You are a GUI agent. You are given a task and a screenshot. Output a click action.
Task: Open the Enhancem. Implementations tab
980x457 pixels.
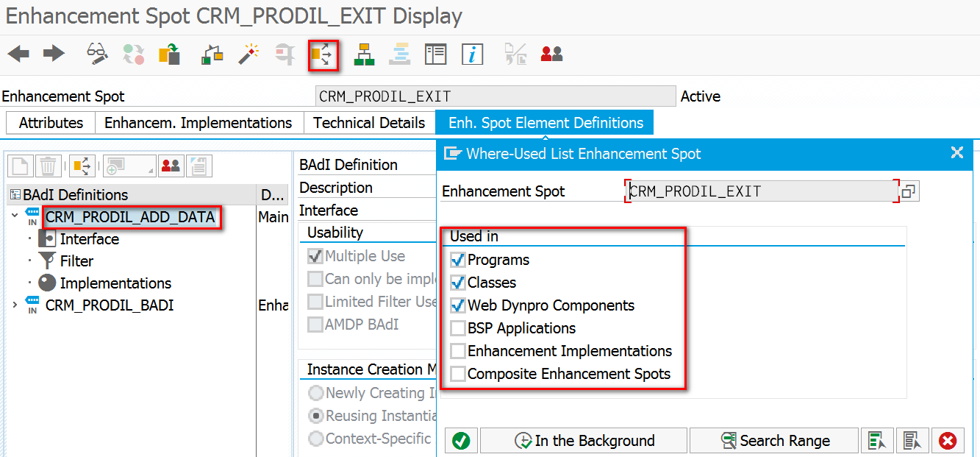click(198, 123)
